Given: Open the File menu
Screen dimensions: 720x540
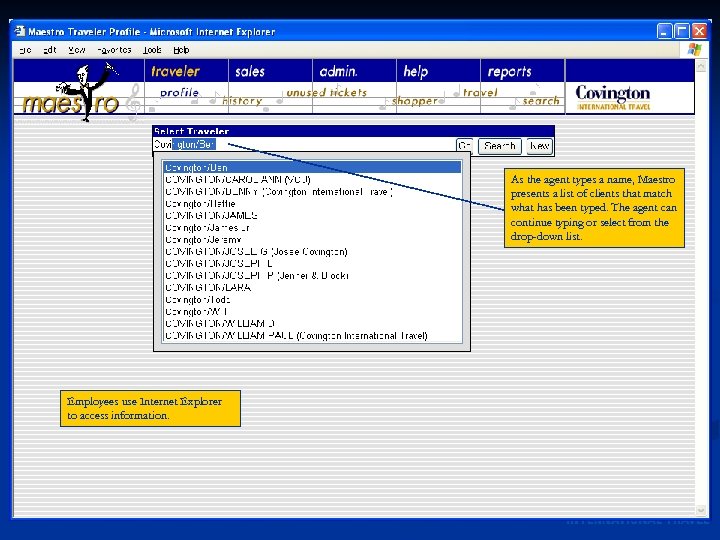Looking at the screenshot, I should (x=25, y=50).
